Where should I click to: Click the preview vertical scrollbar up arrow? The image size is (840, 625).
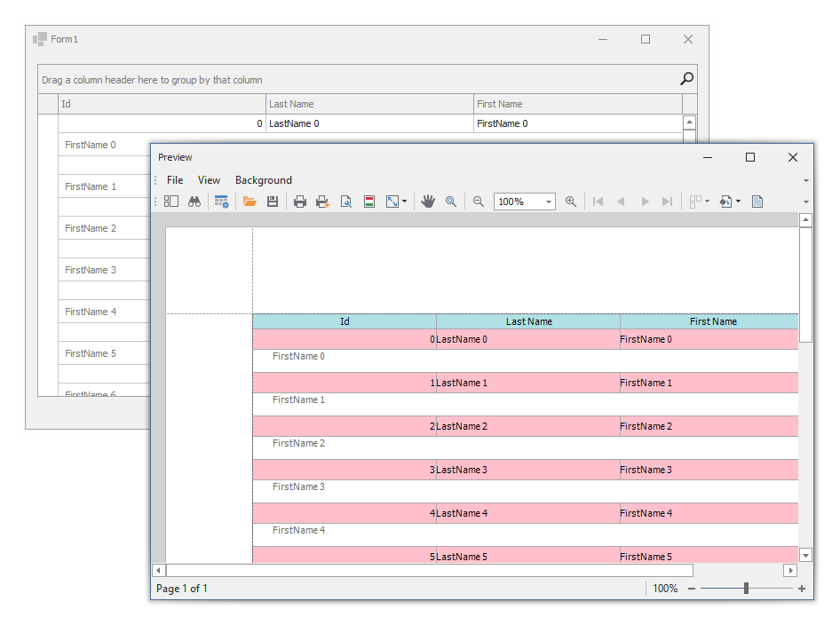pos(805,220)
